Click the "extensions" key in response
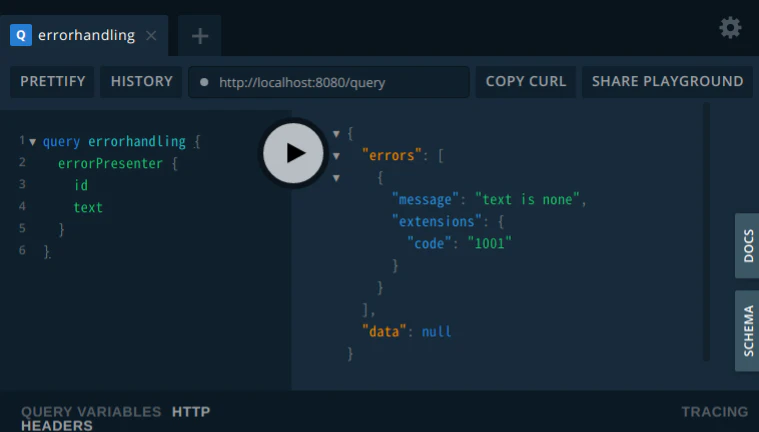 coord(437,222)
